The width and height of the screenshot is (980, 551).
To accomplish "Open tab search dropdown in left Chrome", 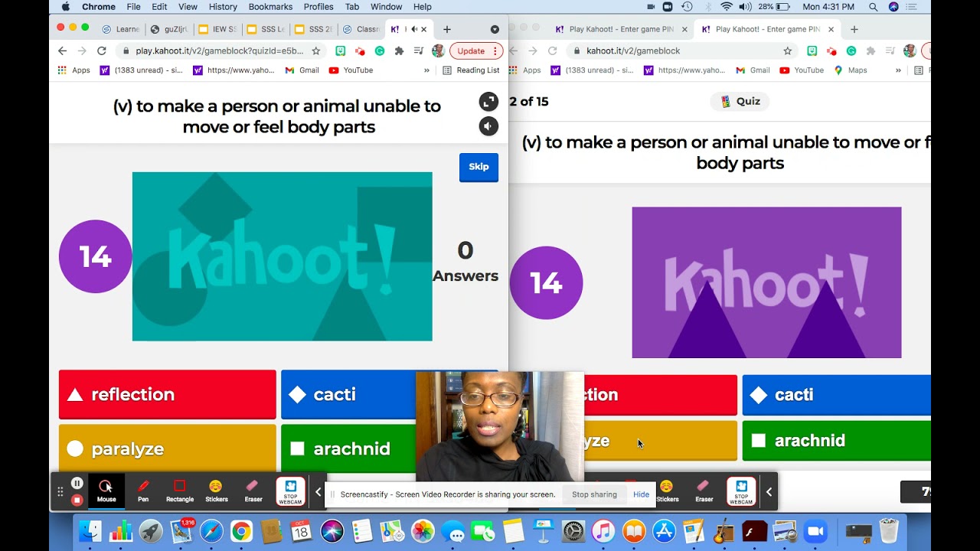I will tap(495, 29).
